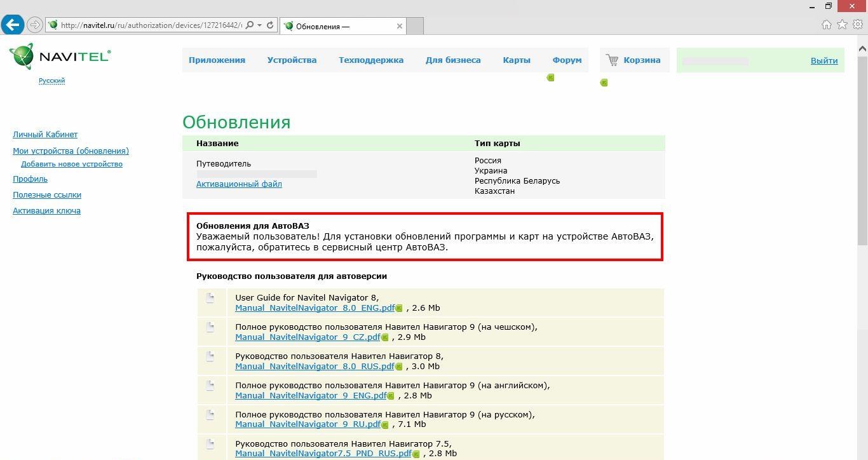The height and width of the screenshot is (460, 868).
Task: Close the Обновления browser tab
Action: (400, 26)
